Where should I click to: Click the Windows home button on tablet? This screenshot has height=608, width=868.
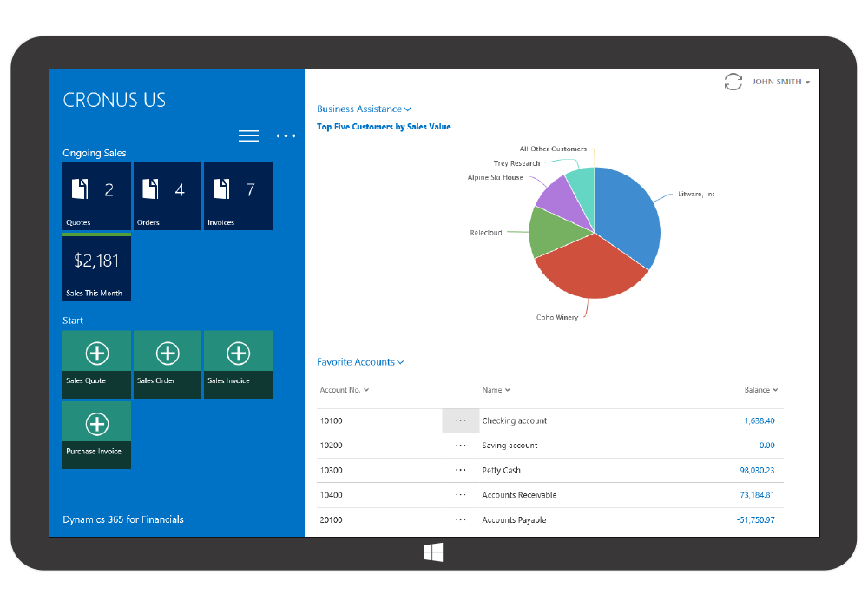pos(433,552)
